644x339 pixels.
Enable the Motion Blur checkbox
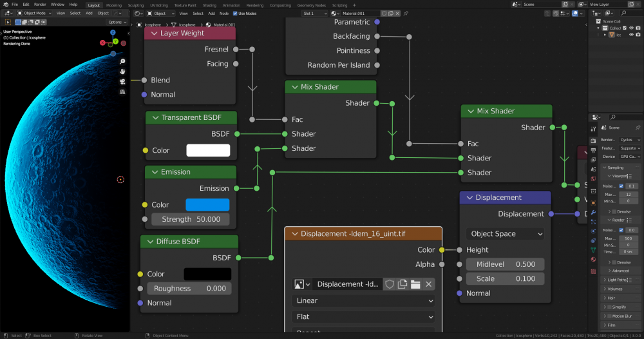[609, 316]
